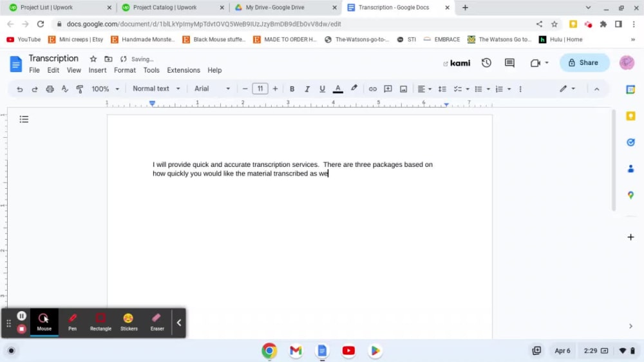
Task: Open the text alignment dropdown
Action: [424, 89]
